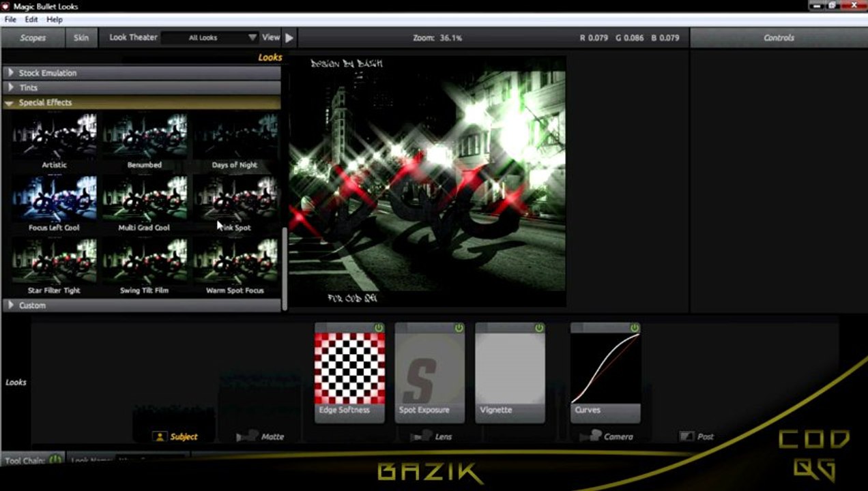Select the Post stage icon

click(x=686, y=436)
